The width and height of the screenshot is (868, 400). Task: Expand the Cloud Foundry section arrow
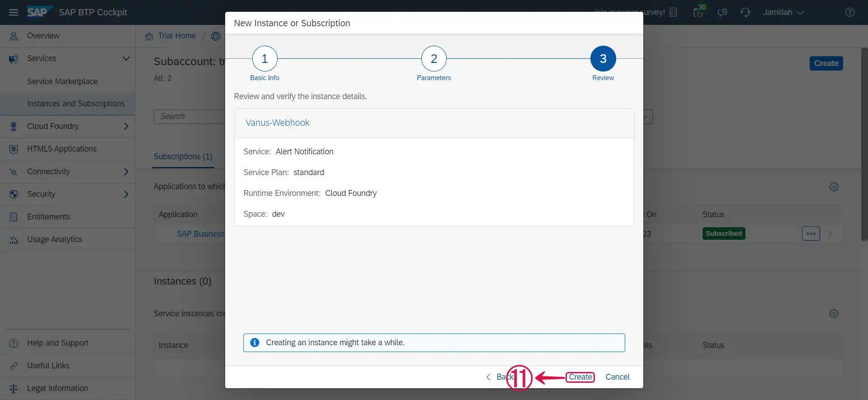tap(126, 126)
